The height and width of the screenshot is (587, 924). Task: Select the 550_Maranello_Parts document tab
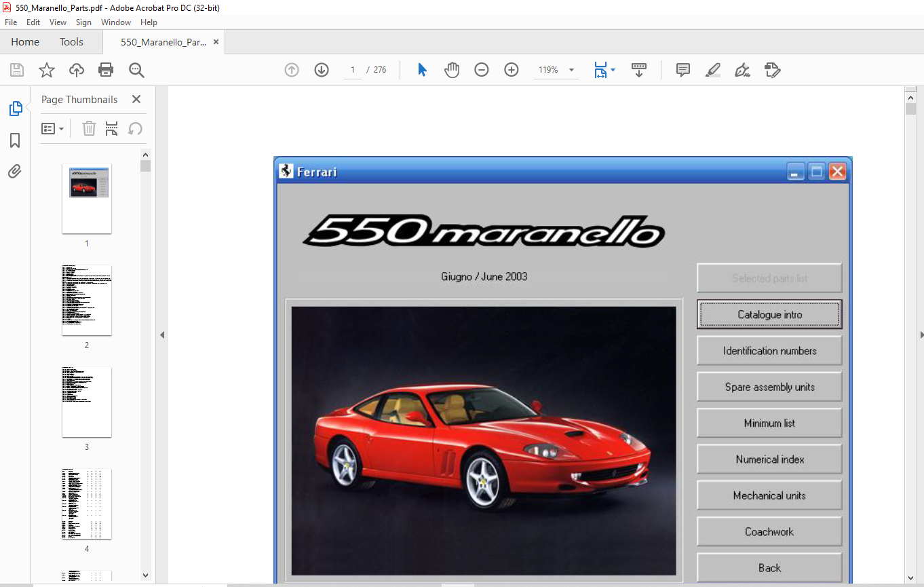pyautogui.click(x=163, y=42)
